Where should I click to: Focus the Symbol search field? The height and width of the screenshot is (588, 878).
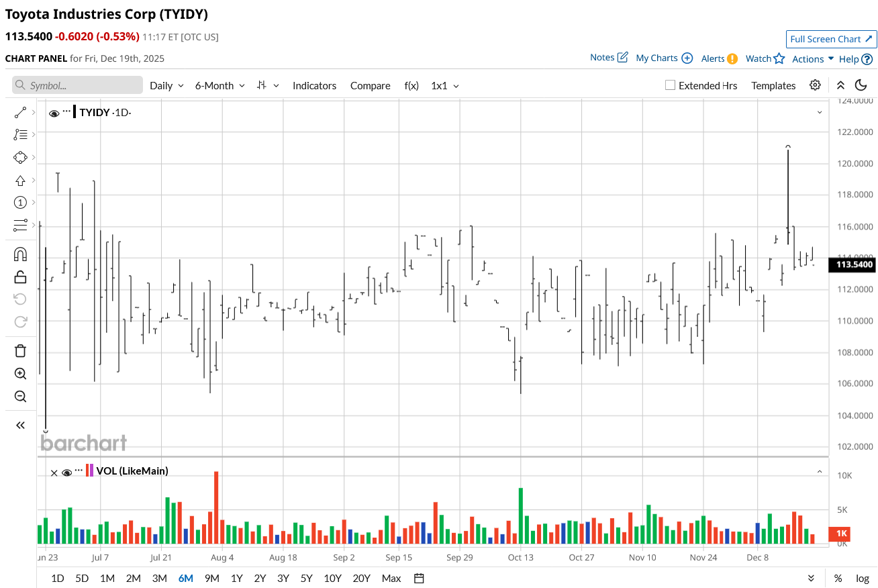(x=77, y=85)
